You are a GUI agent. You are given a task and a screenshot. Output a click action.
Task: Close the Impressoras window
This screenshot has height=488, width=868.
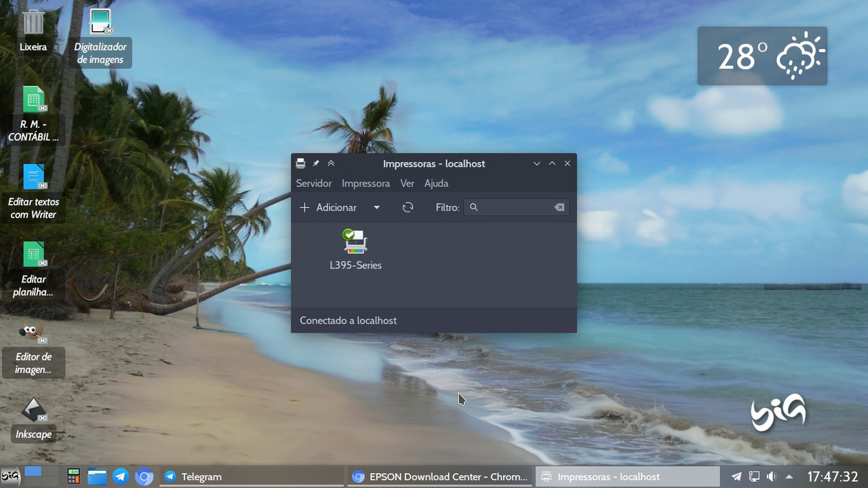[x=568, y=163]
